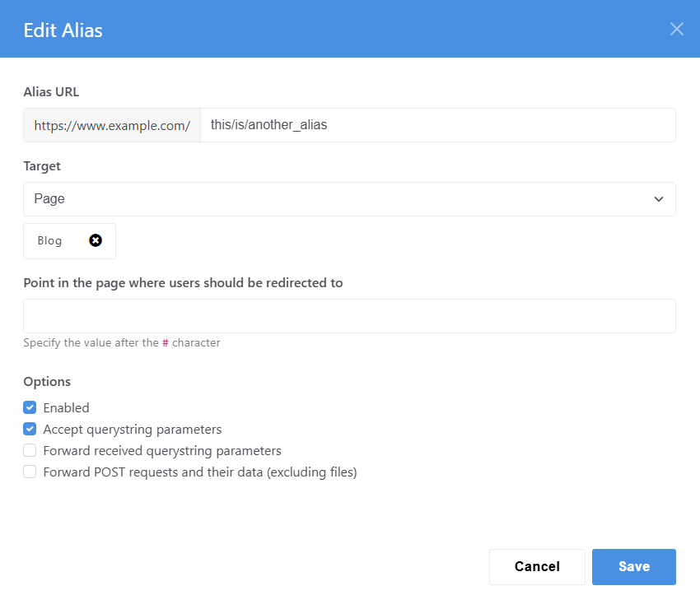700x609 pixels.
Task: Uncheck the Enabled checkbox
Action: (x=30, y=407)
